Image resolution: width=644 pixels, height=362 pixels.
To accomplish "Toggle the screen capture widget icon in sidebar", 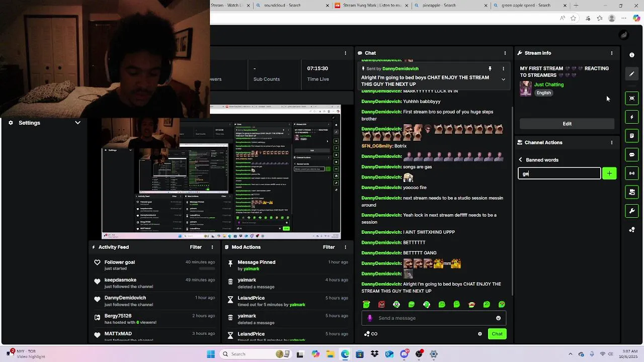I will point(632,98).
